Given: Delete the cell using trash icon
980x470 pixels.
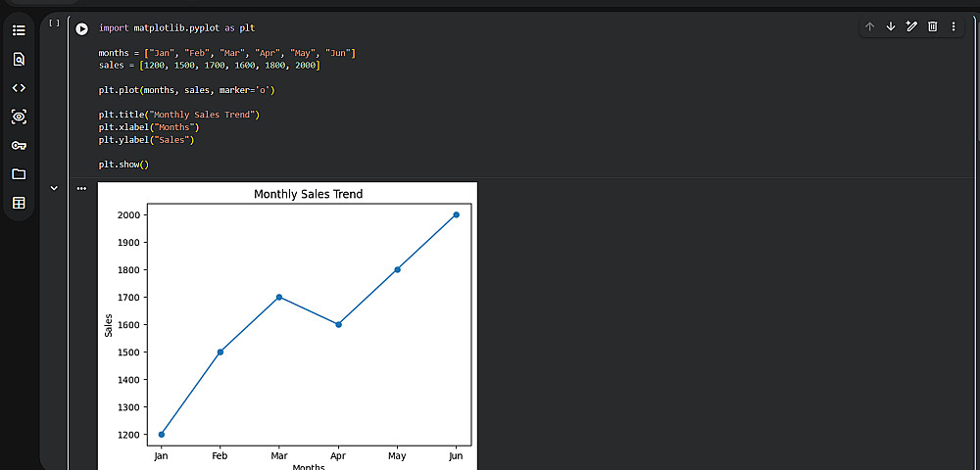Looking at the screenshot, I should pyautogui.click(x=933, y=26).
